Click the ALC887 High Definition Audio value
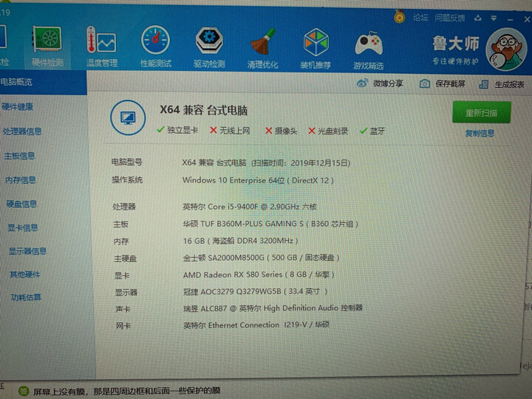 (x=273, y=308)
